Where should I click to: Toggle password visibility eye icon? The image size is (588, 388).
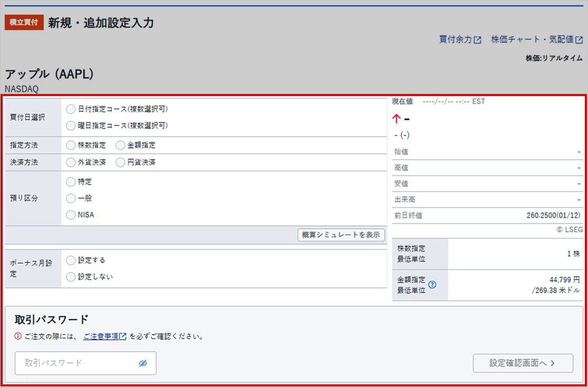(x=143, y=363)
